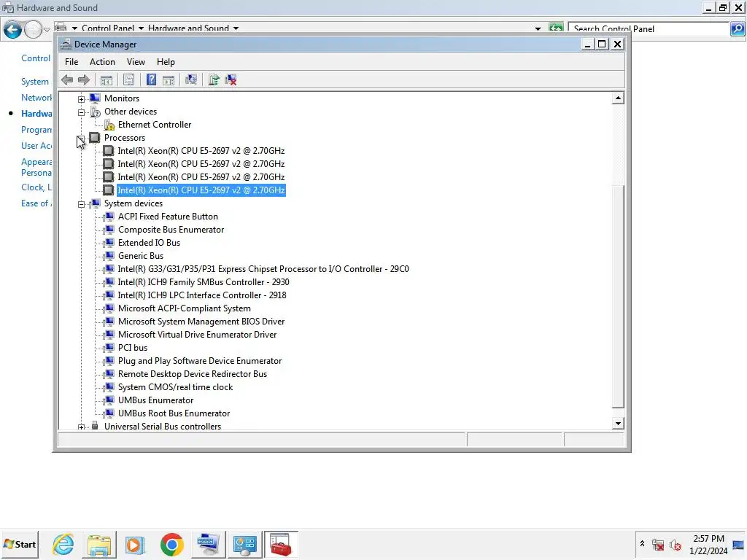This screenshot has height=560, width=747.
Task: Click the Control Panel back navigation button
Action: point(13,30)
